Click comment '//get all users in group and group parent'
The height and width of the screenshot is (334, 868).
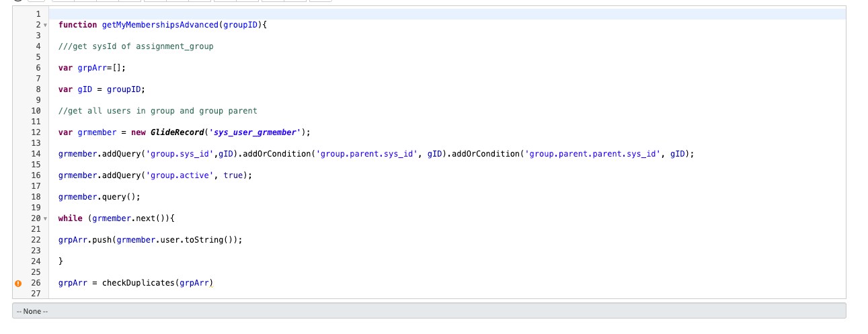158,111
